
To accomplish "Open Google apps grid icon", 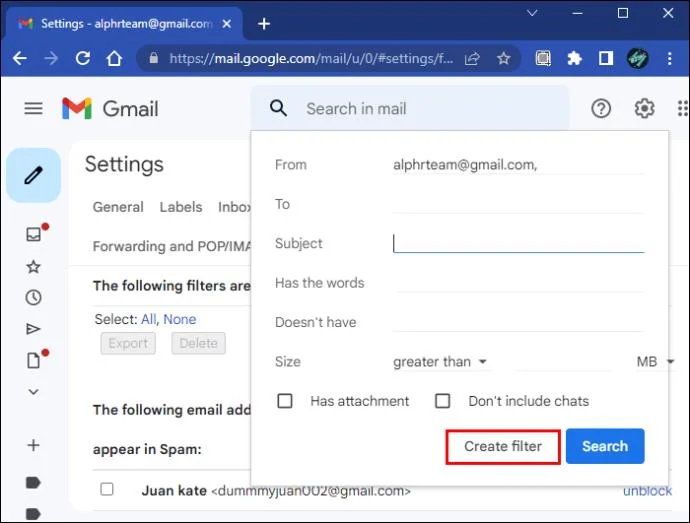I will click(683, 108).
